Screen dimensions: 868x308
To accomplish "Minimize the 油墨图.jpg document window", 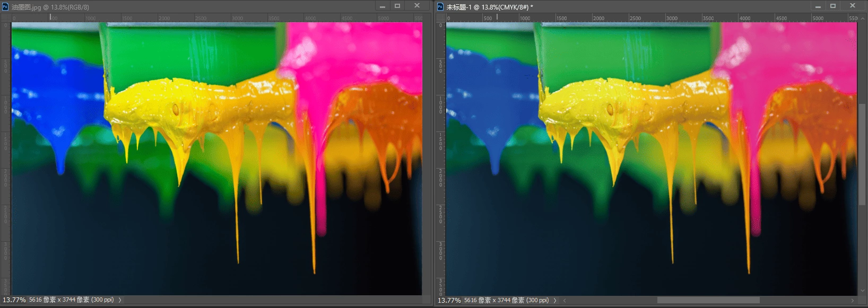I will pyautogui.click(x=382, y=6).
